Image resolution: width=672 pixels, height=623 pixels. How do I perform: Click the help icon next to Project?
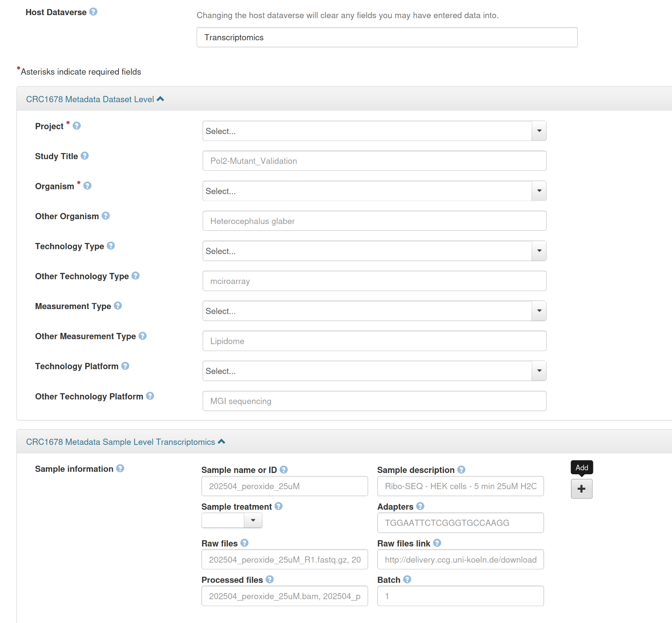76,126
